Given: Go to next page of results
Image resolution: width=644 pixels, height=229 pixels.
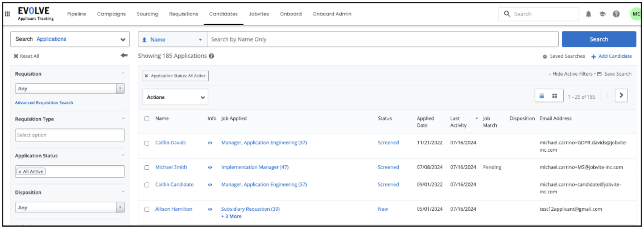Looking at the screenshot, I should click(621, 95).
